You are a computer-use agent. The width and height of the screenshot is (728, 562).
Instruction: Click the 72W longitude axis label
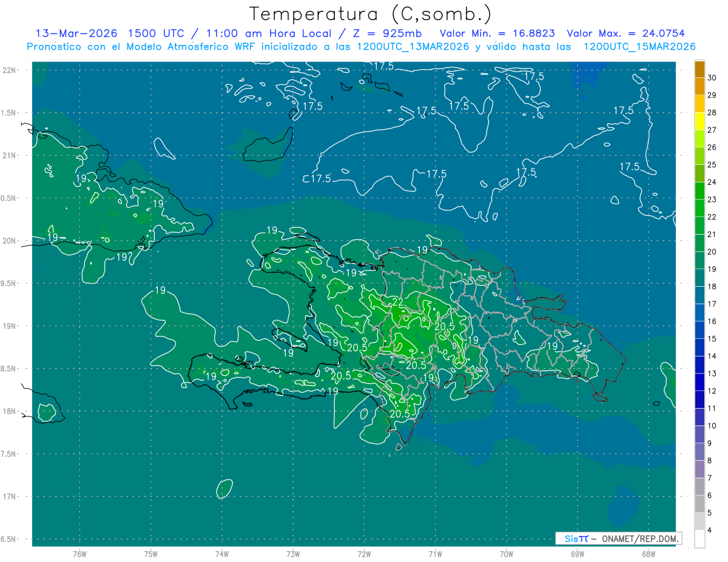click(364, 554)
